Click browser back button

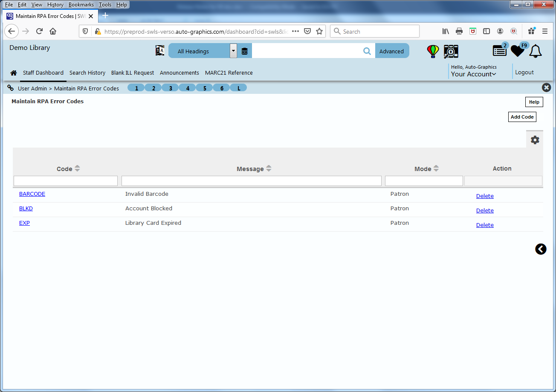(12, 31)
